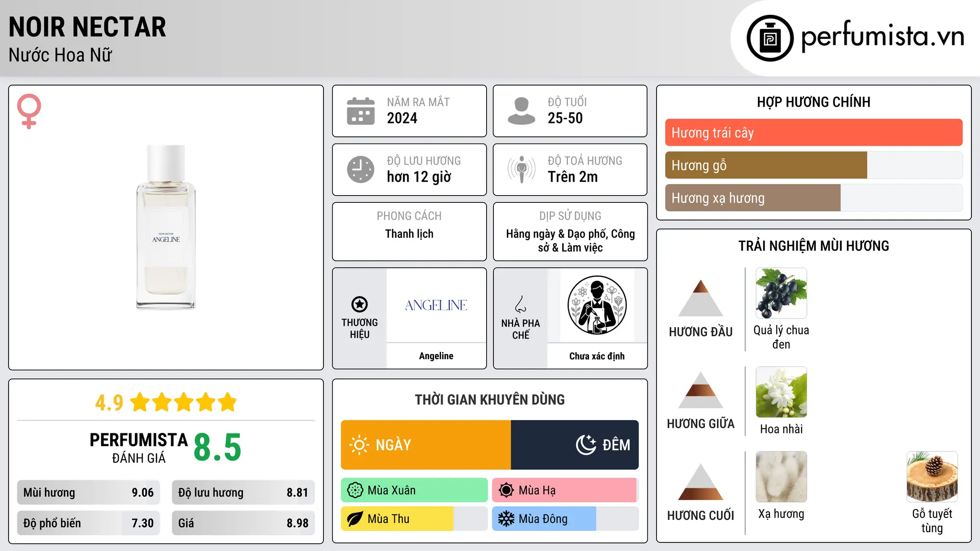Click the NOIR NECTAR title

click(x=88, y=27)
